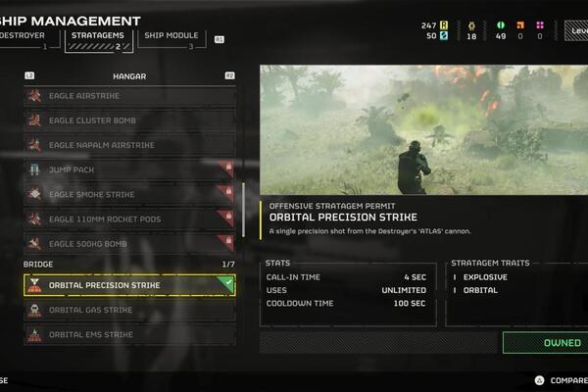Click the green owned checkmark on Orbital Precision Strike

click(x=227, y=281)
